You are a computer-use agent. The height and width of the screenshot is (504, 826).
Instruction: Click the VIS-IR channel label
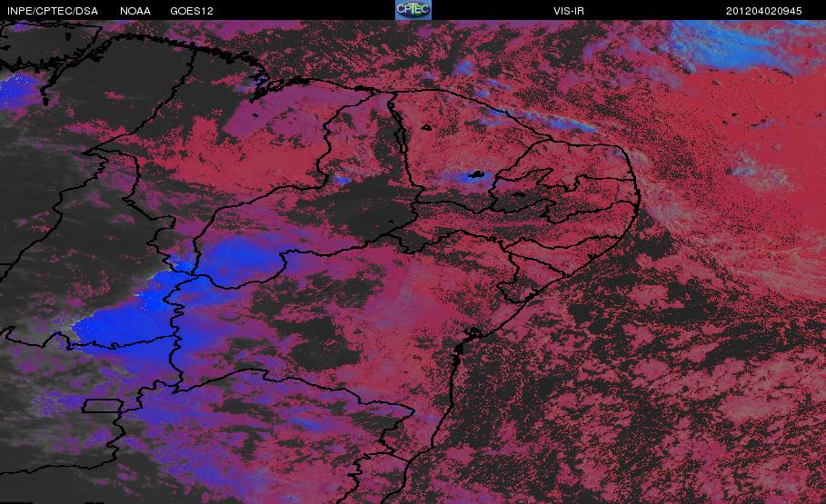coord(569,11)
